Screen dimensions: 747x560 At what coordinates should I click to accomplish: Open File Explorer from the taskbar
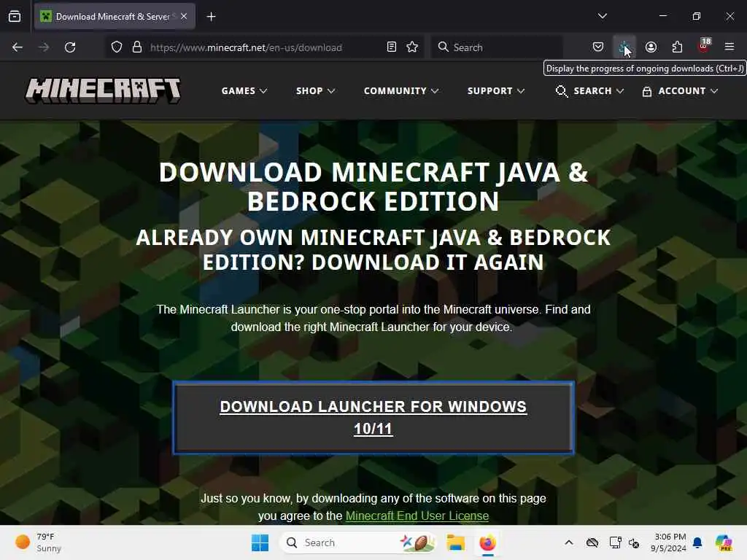(455, 542)
